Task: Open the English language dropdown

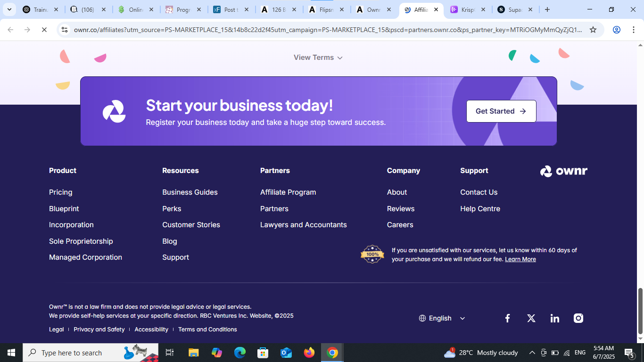Action: 442,318
